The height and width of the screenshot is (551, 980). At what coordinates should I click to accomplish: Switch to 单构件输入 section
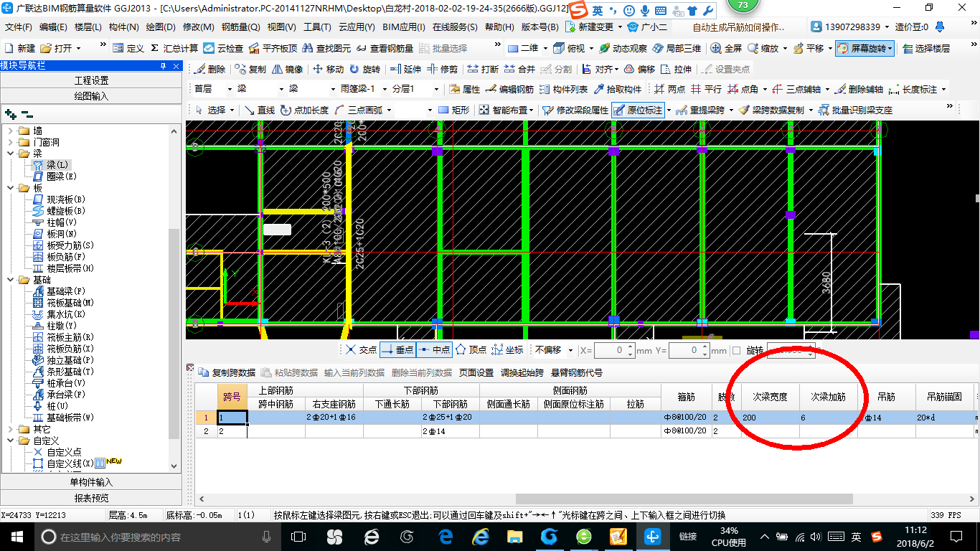click(91, 482)
